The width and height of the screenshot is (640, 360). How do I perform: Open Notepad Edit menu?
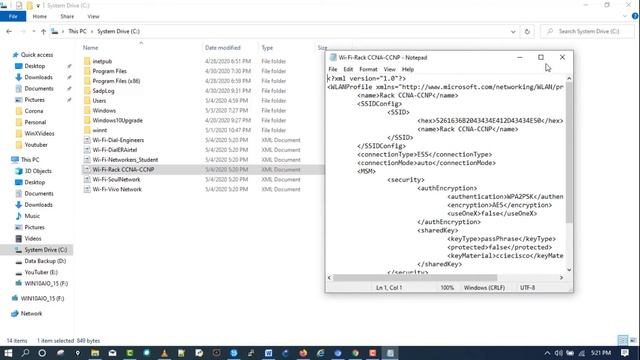[348, 69]
